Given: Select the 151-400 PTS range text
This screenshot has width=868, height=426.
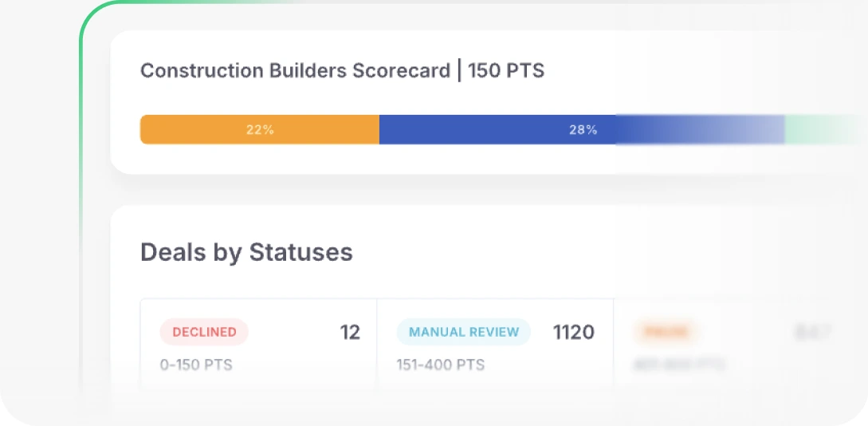Looking at the screenshot, I should (x=441, y=365).
